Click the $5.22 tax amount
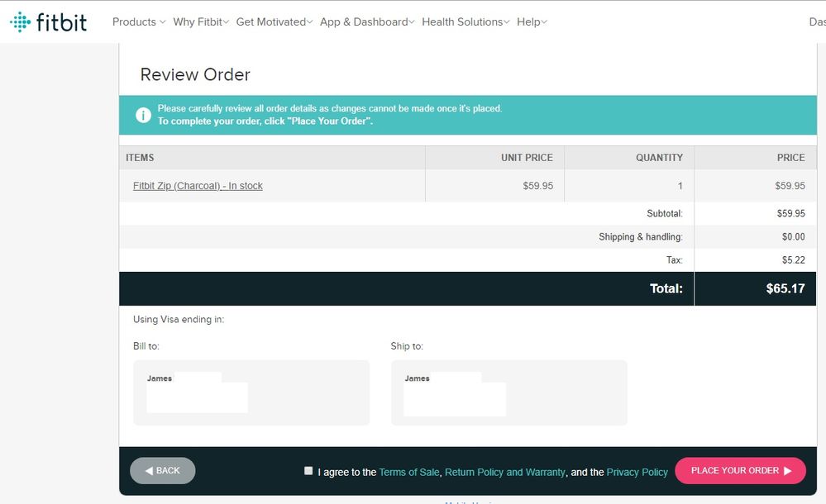The width and height of the screenshot is (826, 504). click(793, 260)
